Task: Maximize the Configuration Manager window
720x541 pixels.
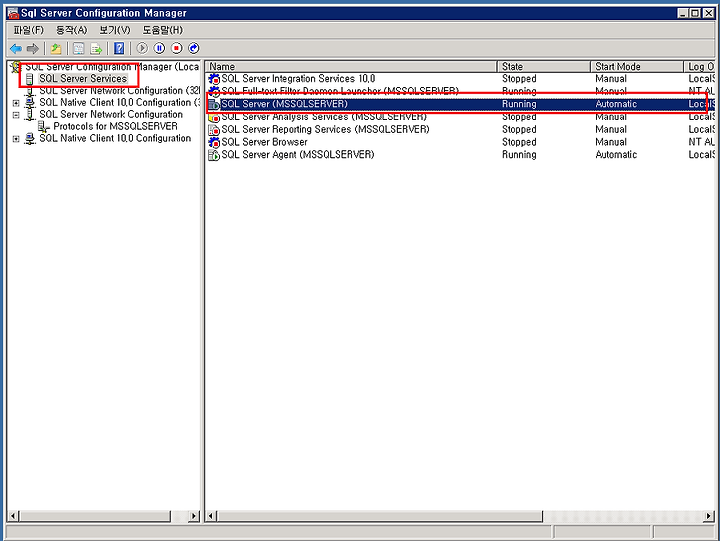Action: (696, 13)
